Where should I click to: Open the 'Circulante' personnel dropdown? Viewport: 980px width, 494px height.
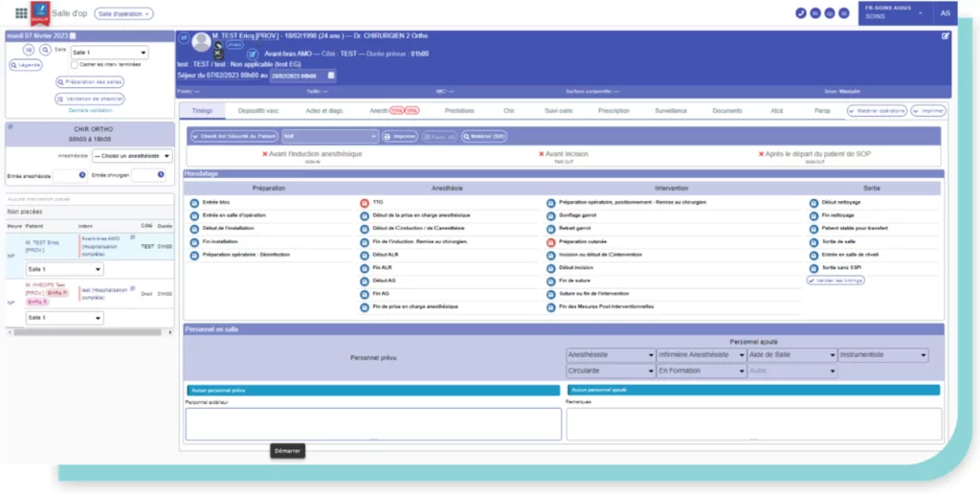[610, 370]
